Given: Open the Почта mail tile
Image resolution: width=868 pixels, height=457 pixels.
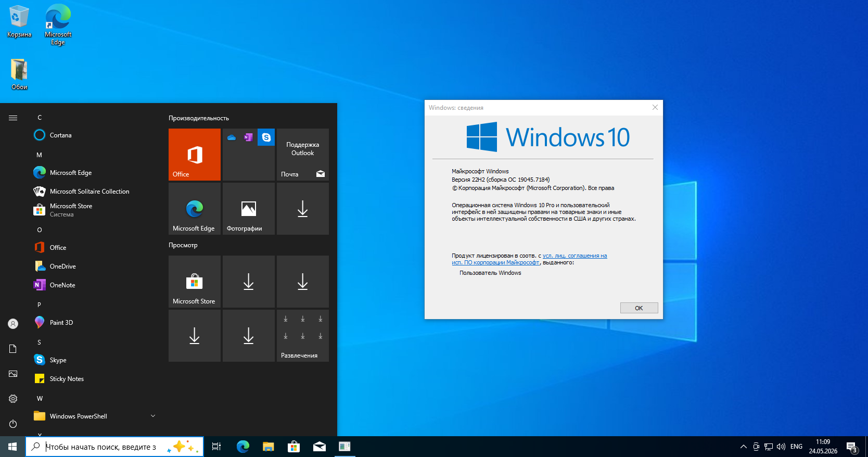Looking at the screenshot, I should click(303, 155).
